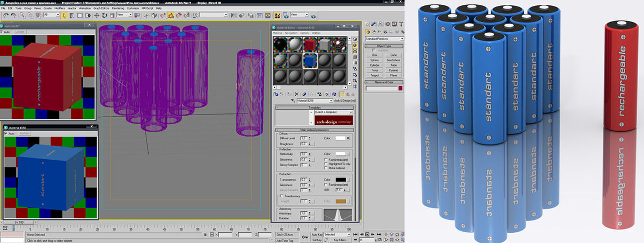Activate the Select and Scale tool
Image resolution: width=644 pixels, height=243 pixels.
[112, 16]
